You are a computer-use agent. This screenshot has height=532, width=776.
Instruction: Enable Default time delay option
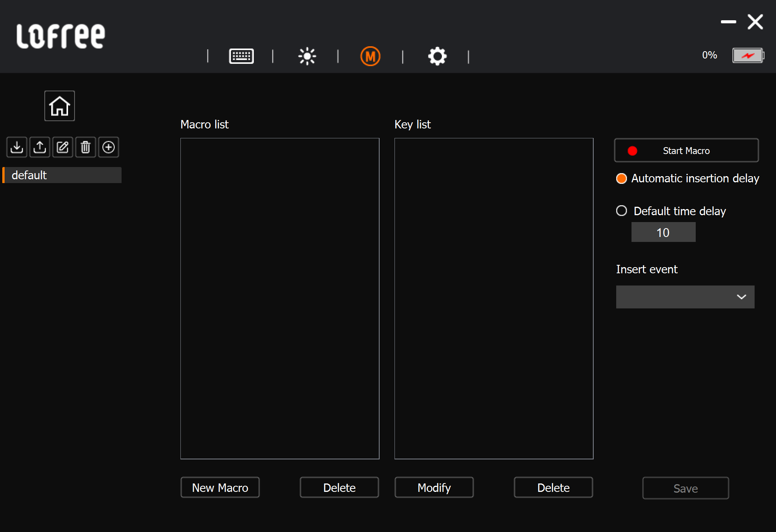coord(622,211)
